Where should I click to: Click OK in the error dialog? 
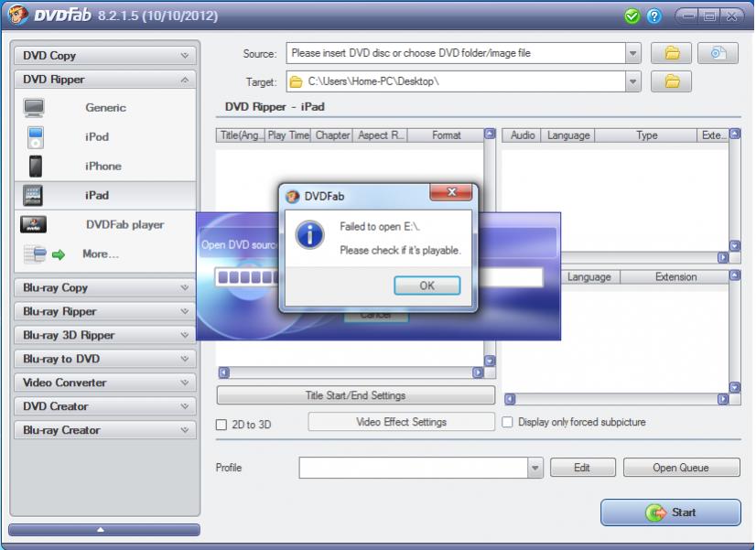(x=427, y=286)
